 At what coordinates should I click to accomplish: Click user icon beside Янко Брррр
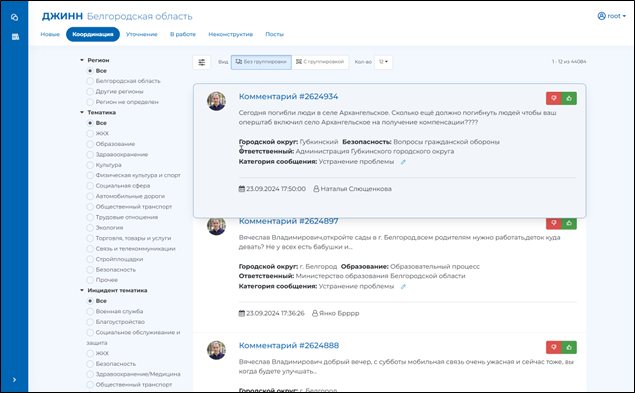click(x=315, y=313)
